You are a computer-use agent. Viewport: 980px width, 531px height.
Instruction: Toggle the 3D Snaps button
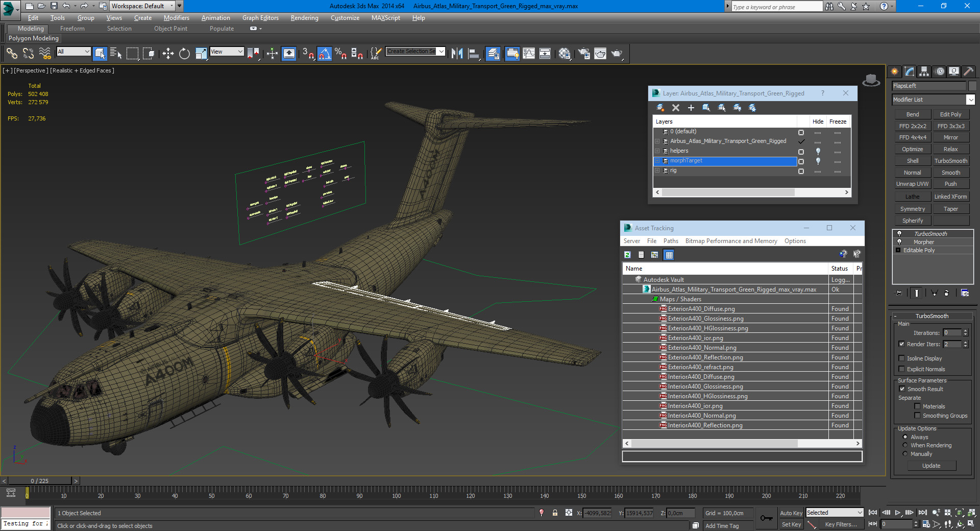coord(308,53)
